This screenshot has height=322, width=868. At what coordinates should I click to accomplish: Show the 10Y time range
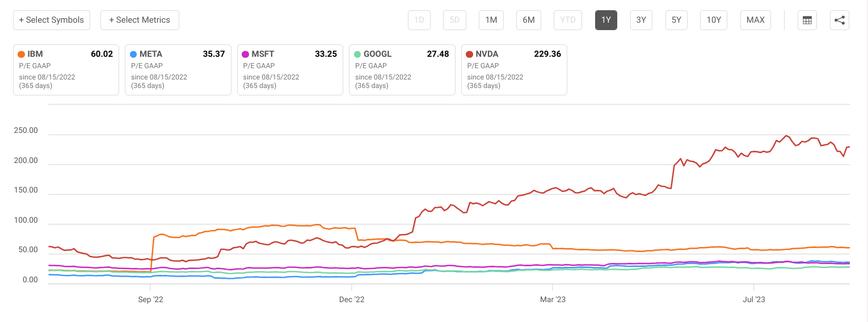pos(714,20)
